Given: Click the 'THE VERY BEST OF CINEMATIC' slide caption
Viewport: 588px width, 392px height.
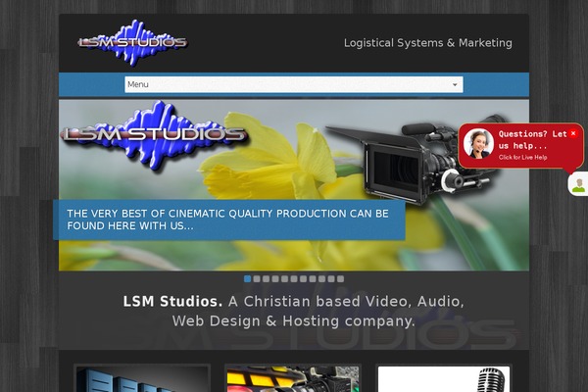Looking at the screenshot, I should pyautogui.click(x=229, y=220).
